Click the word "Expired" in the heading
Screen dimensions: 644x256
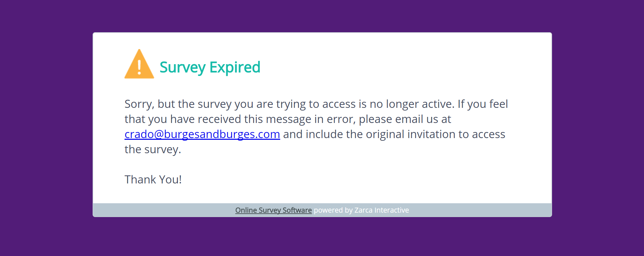235,67
